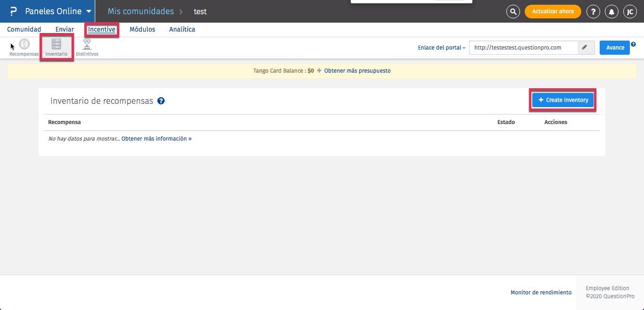Click the plus icon beside Obtener más presupuesto
This screenshot has height=310, width=644.
[319, 71]
